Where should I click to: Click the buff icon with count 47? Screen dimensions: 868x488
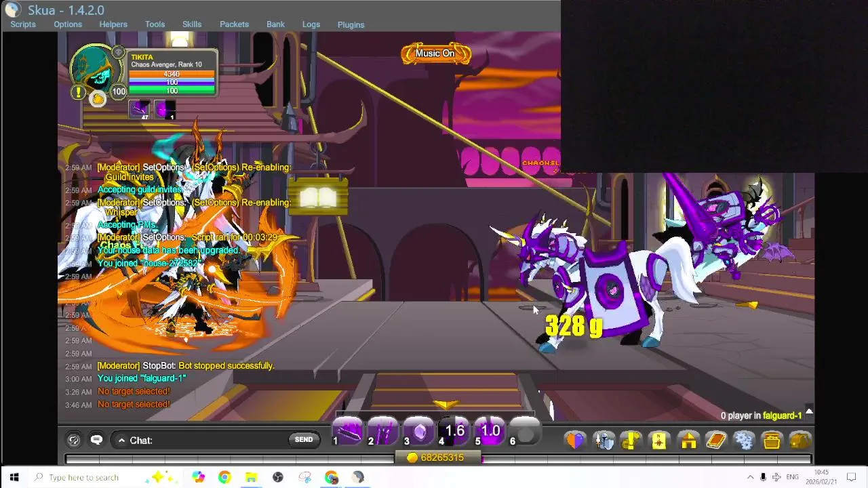(140, 109)
